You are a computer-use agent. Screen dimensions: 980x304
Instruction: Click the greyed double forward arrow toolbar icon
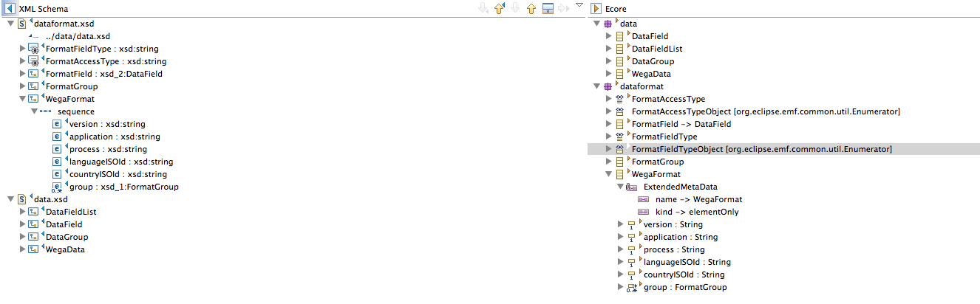coord(563,8)
